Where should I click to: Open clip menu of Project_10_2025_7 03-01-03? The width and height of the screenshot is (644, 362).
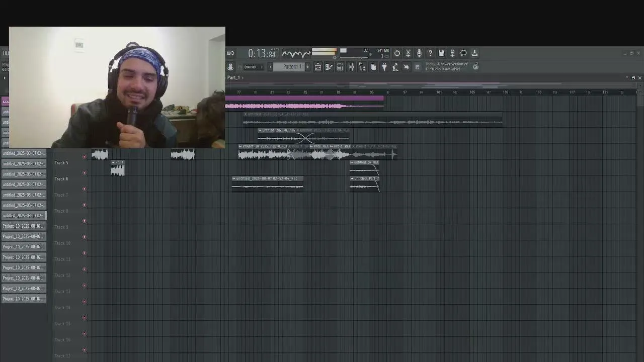click(x=240, y=146)
